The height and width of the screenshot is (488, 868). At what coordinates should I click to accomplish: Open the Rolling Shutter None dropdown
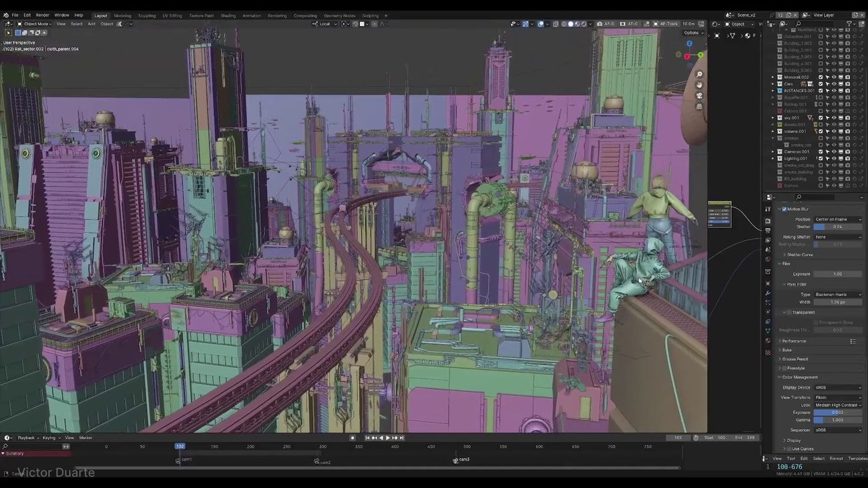(x=838, y=236)
